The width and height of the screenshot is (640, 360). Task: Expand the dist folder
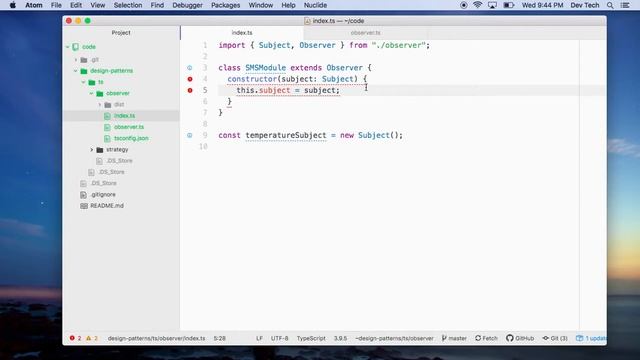pyautogui.click(x=100, y=105)
